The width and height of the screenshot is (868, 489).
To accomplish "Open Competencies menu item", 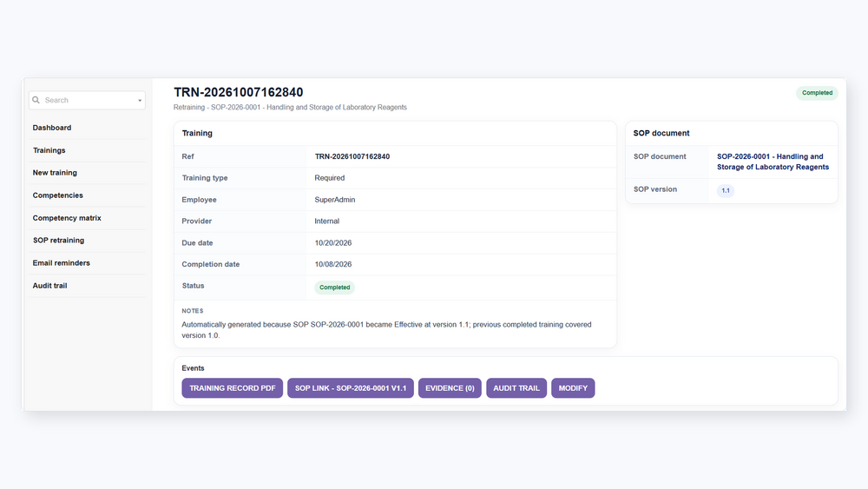I will click(57, 195).
